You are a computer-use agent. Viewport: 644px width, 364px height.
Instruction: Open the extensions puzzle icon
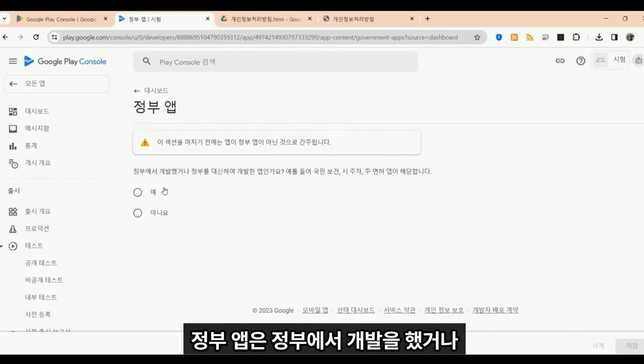(576, 37)
